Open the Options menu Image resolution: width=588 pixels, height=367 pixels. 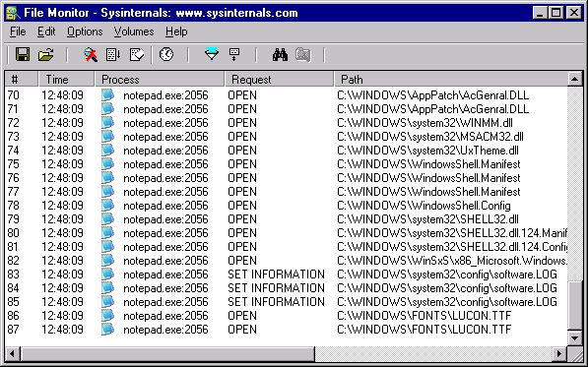(x=85, y=31)
